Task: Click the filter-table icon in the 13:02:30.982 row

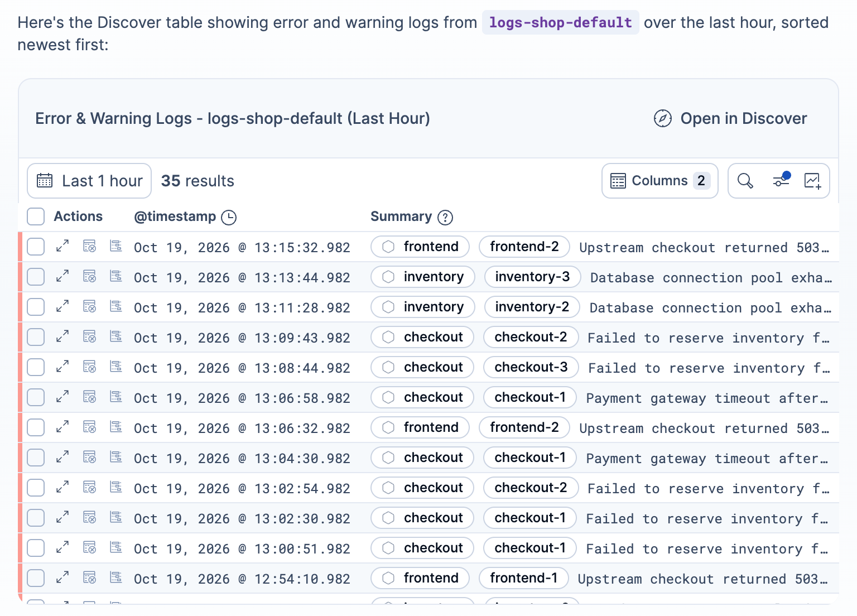Action: 89,517
